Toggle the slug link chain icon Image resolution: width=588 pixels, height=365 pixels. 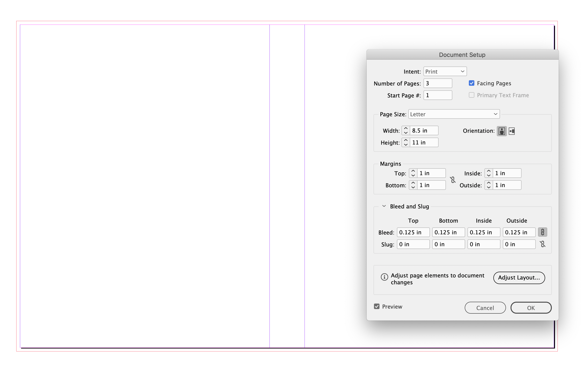pyautogui.click(x=542, y=244)
